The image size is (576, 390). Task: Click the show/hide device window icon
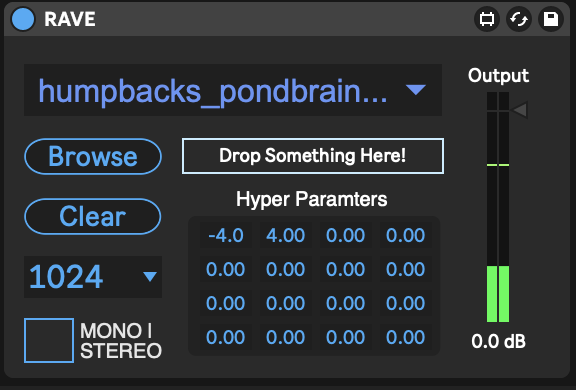(487, 19)
